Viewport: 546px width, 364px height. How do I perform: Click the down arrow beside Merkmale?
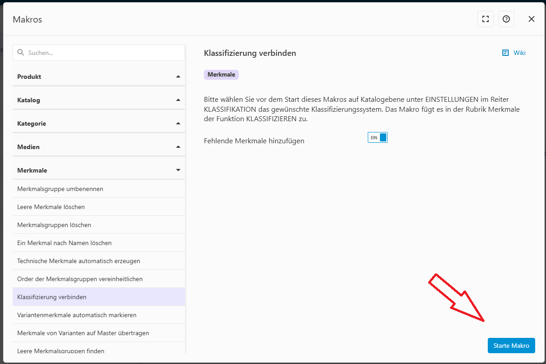click(178, 170)
